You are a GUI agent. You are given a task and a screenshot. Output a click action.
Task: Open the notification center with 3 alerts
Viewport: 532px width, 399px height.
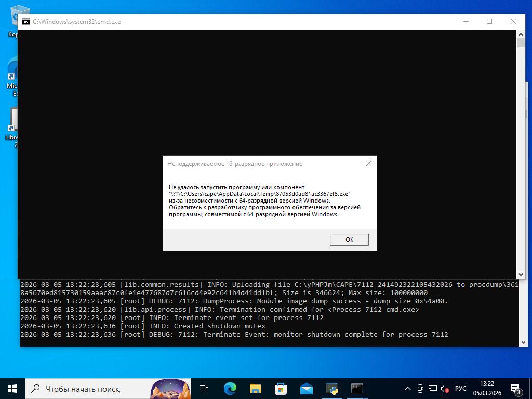tap(516, 389)
